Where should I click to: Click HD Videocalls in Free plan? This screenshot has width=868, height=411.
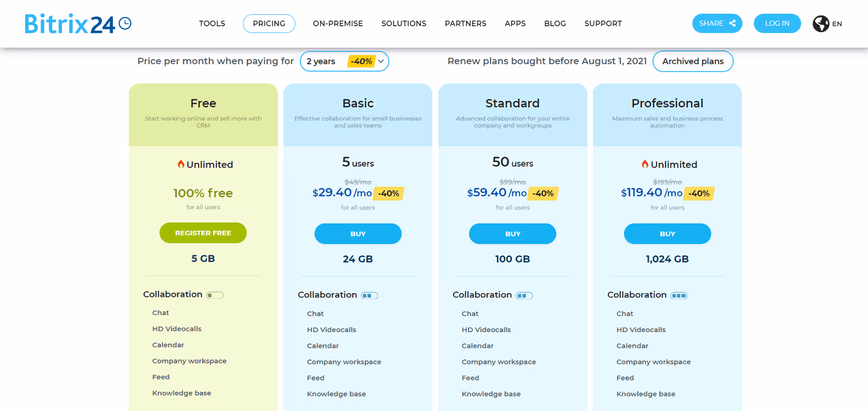click(177, 329)
